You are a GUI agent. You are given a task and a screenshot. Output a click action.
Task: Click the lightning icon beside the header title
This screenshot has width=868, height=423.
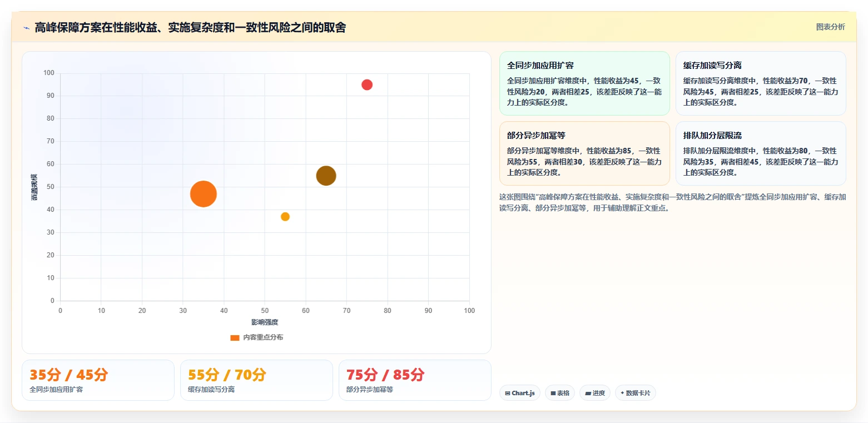coord(26,28)
